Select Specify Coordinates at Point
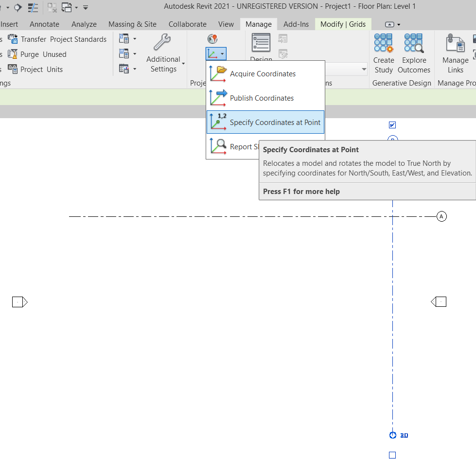The height and width of the screenshot is (459, 476). click(x=265, y=122)
